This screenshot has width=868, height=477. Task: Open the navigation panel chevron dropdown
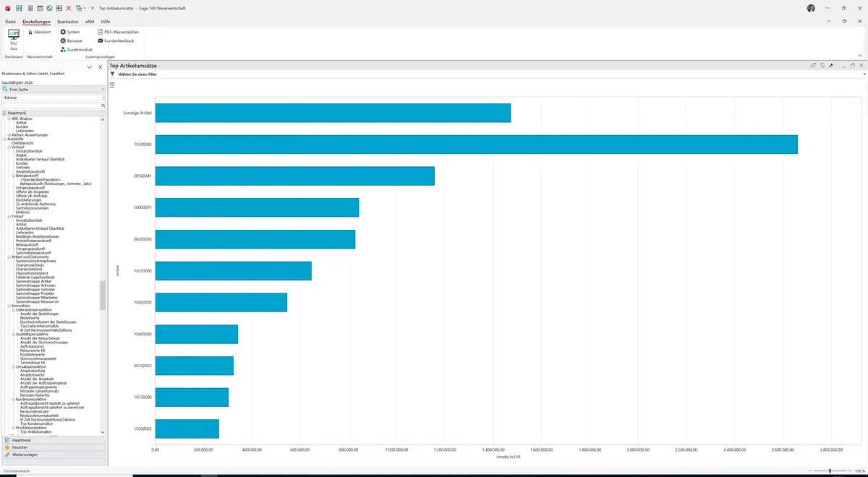(x=89, y=67)
